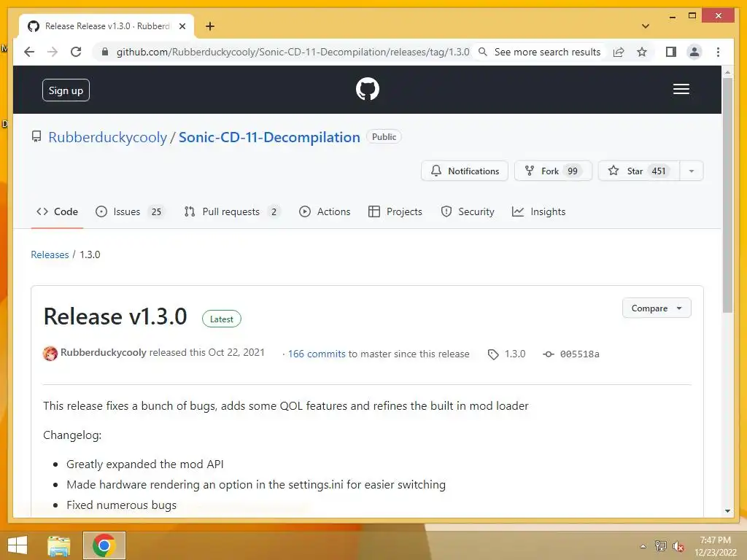Go to the Actions tab
This screenshot has height=560, width=747.
pos(325,211)
